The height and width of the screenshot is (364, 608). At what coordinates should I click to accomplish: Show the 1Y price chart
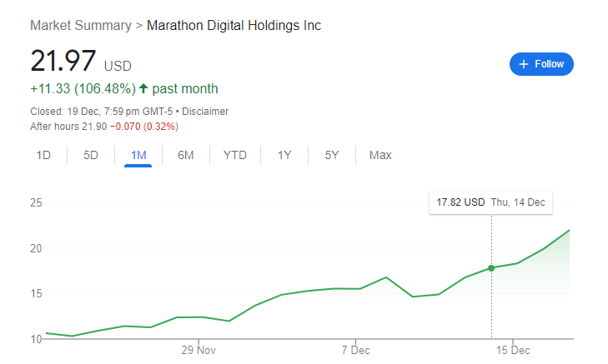(x=284, y=155)
